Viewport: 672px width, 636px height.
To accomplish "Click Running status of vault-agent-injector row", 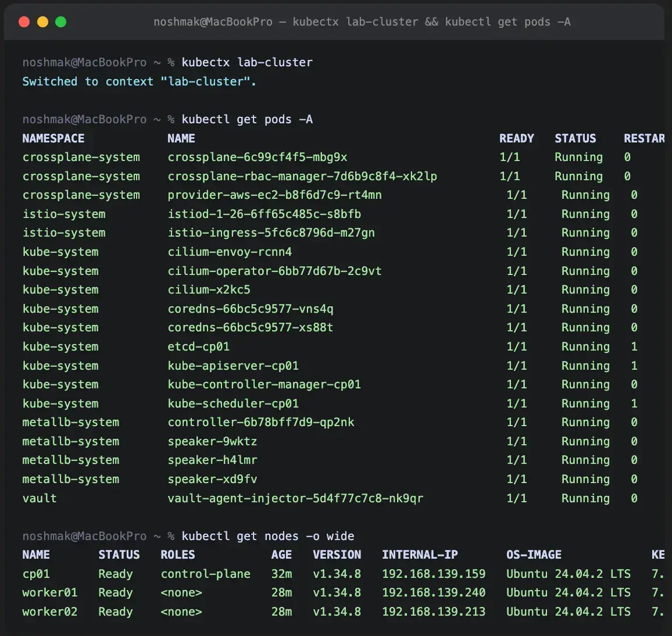I will click(x=585, y=498).
